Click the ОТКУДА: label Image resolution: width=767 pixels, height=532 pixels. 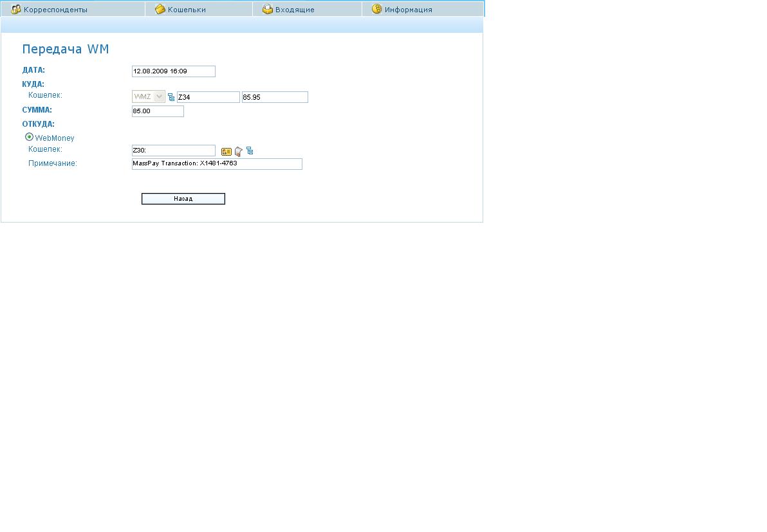pos(39,124)
